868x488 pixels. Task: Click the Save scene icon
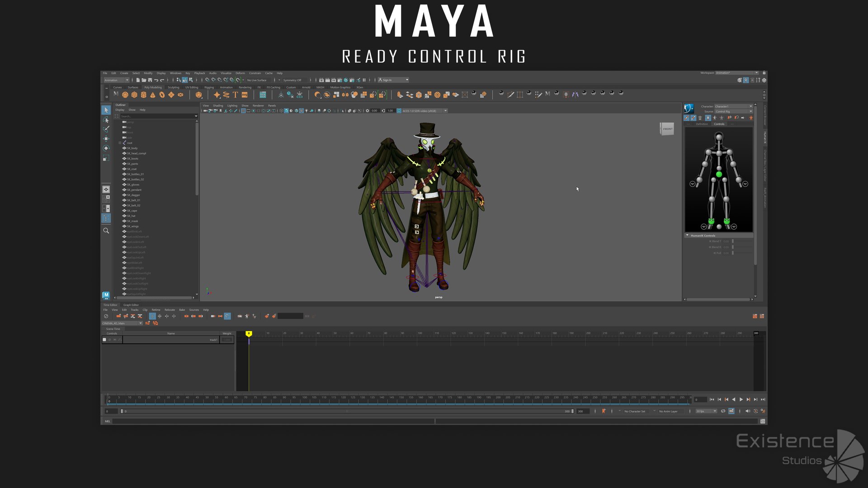point(150,80)
